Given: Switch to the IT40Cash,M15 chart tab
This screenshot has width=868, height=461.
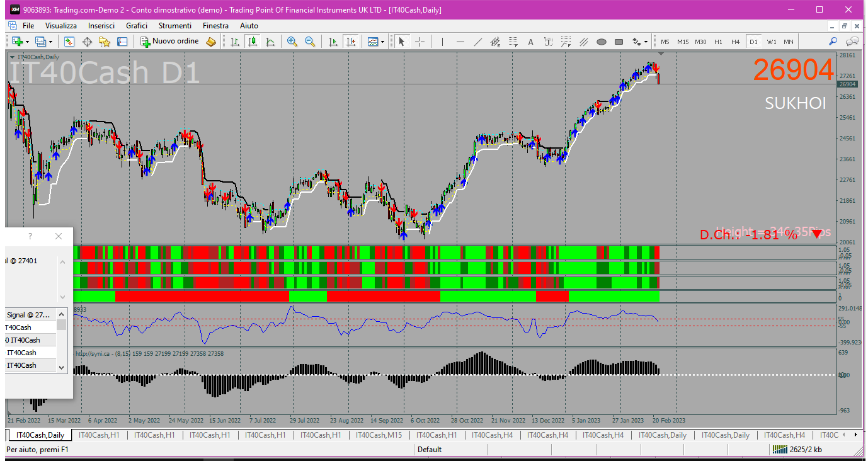Looking at the screenshot, I should coord(379,435).
